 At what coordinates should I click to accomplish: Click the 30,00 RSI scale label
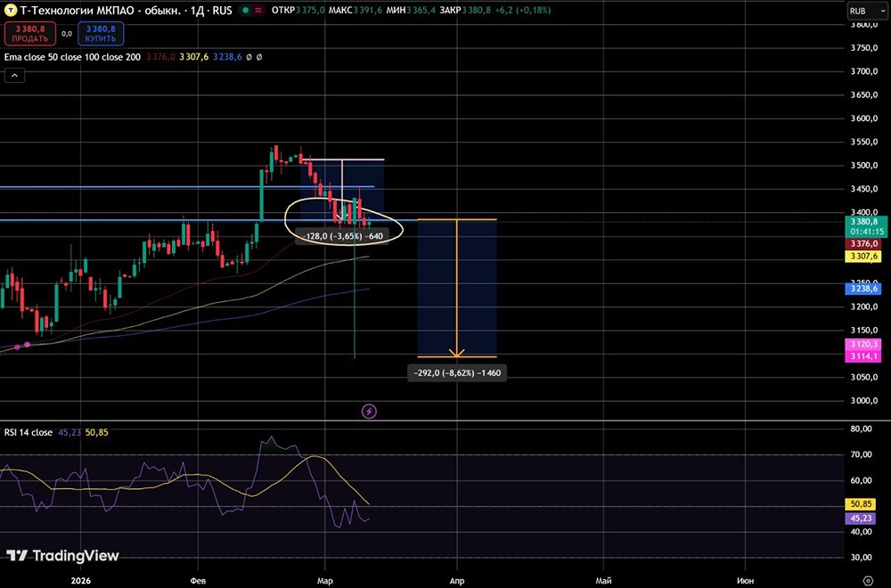pyautogui.click(x=862, y=558)
